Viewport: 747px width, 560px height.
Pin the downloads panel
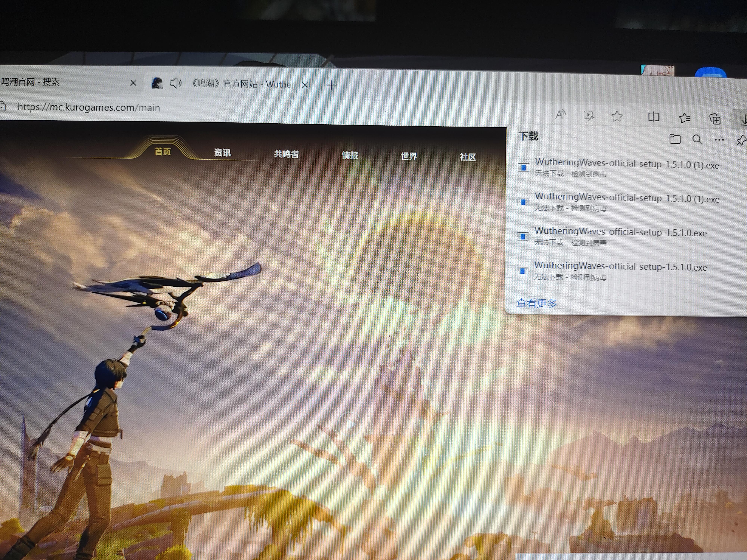click(742, 140)
